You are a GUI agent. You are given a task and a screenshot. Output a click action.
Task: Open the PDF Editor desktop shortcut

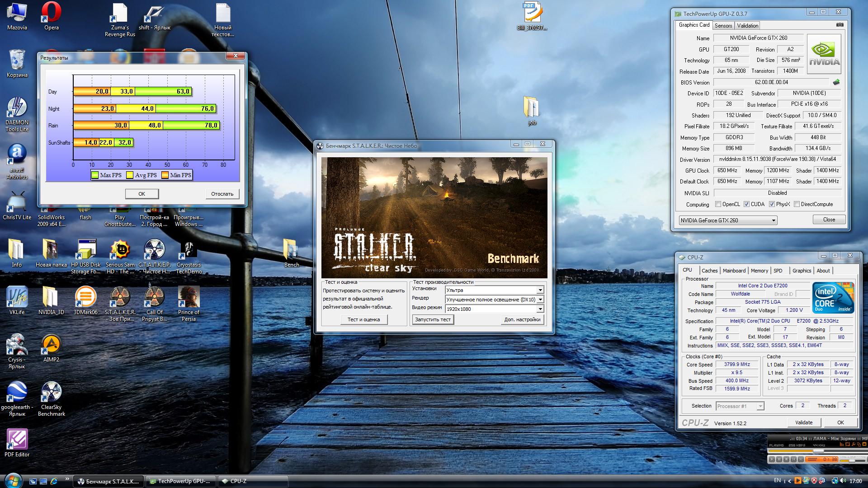[17, 443]
